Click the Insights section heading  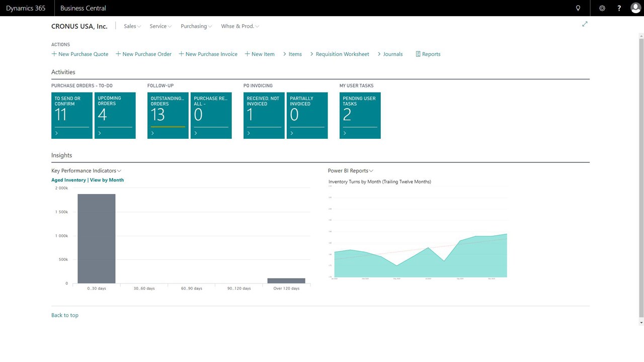pyautogui.click(x=61, y=155)
